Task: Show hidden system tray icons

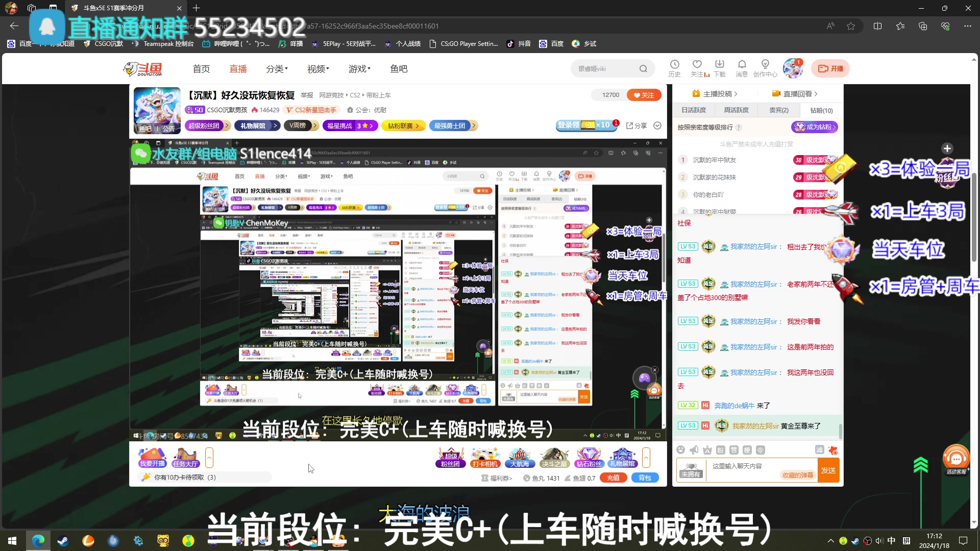Action: [830, 540]
